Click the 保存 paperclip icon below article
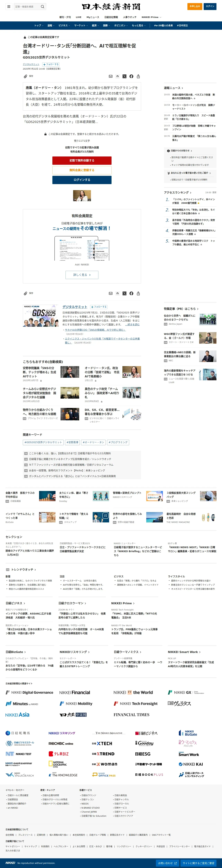Viewport: 222px width, 868px height. point(25,293)
